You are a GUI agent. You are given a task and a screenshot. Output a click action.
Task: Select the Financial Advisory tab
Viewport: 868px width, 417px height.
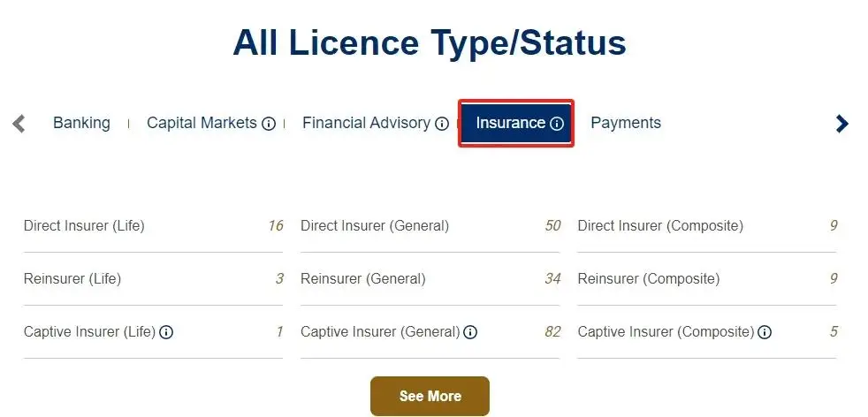tap(366, 123)
